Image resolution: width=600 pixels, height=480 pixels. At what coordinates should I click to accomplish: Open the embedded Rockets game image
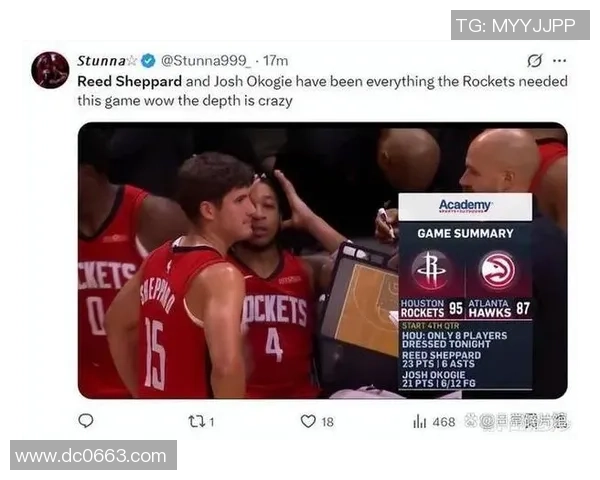click(323, 261)
